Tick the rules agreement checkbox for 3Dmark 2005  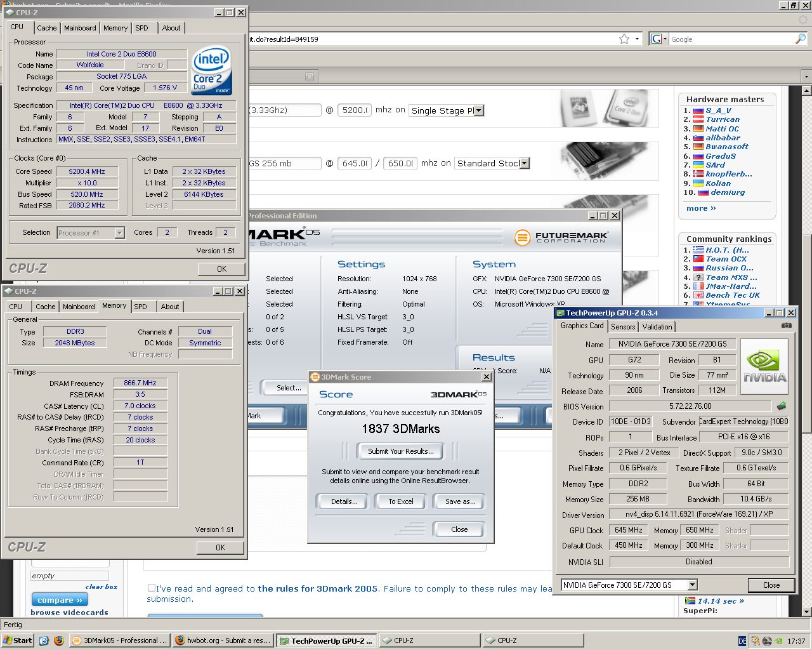pyautogui.click(x=151, y=588)
